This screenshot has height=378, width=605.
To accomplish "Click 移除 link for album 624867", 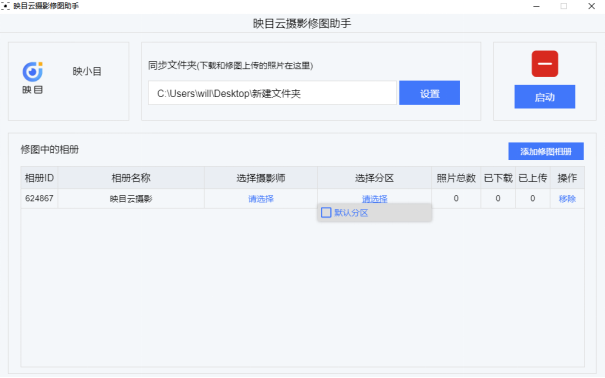I will (567, 199).
